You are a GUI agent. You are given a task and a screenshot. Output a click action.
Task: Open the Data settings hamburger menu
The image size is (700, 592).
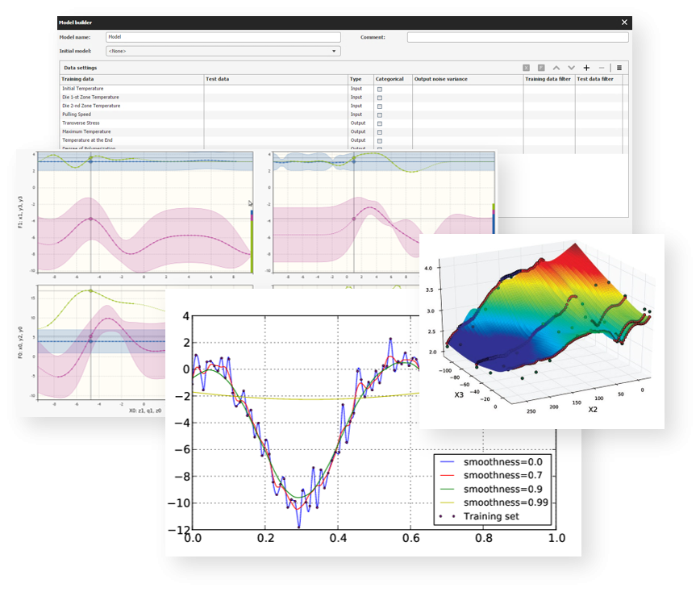tap(619, 68)
